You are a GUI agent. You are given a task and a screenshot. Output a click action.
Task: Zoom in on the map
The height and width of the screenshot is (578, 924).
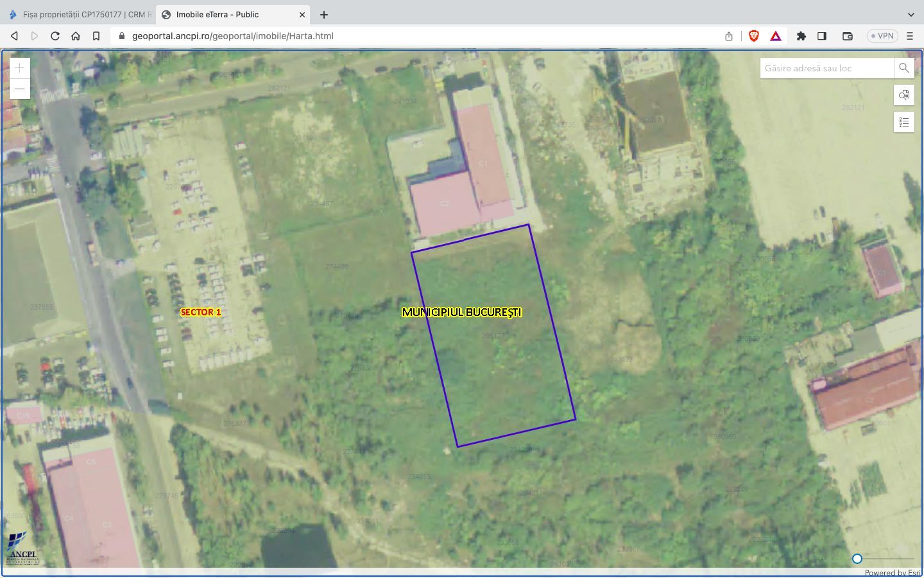click(20, 68)
